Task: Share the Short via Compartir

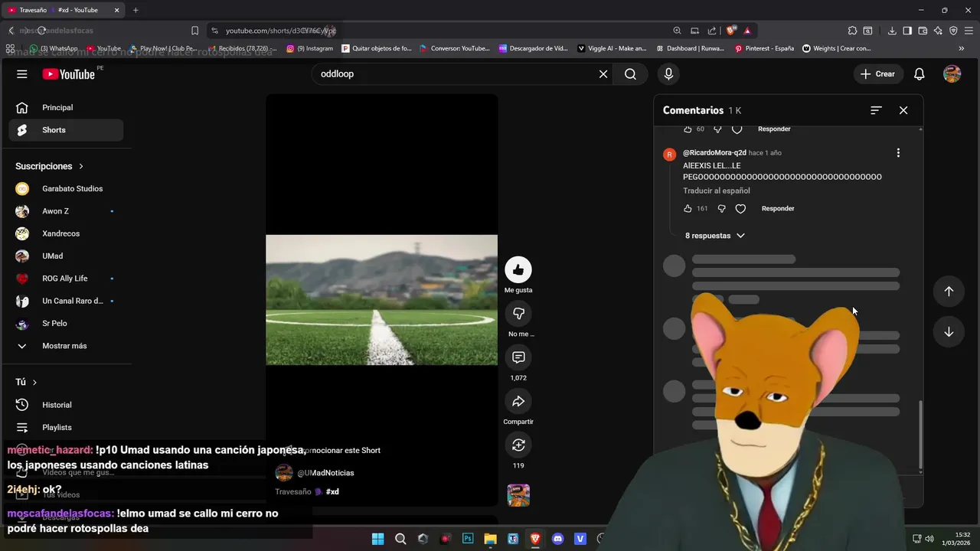Action: coord(518,401)
